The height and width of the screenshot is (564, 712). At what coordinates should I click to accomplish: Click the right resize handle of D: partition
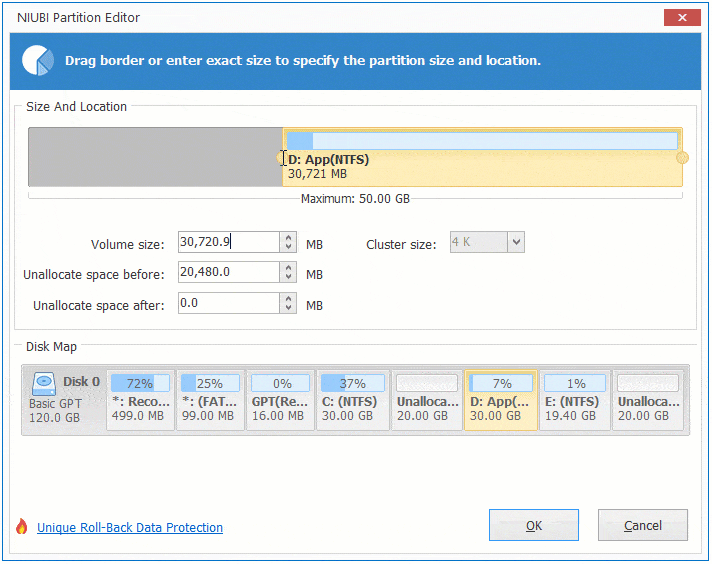coord(683,157)
